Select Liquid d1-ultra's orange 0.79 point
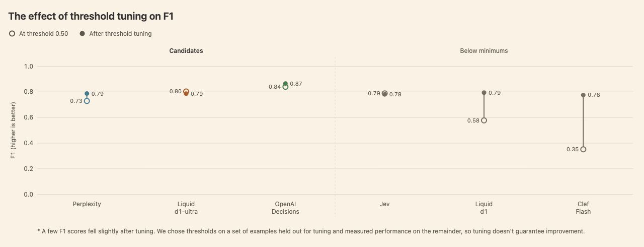The height and width of the screenshot is (247, 644). tap(186, 93)
